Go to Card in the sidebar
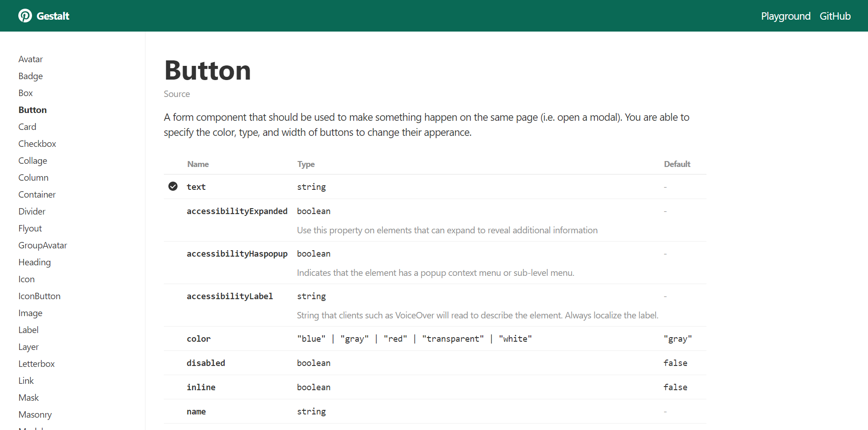This screenshot has width=868, height=430. pos(27,127)
